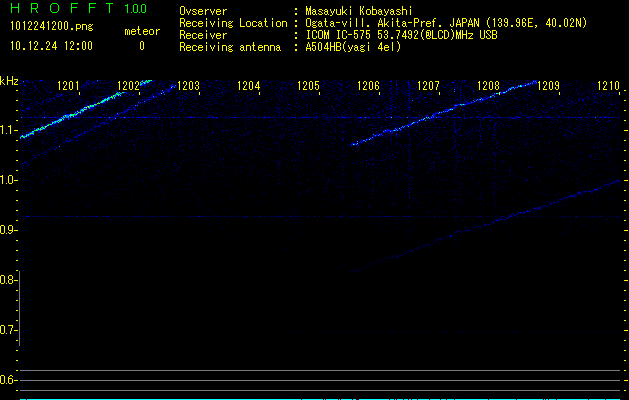Click the faint lower trace ending near 1210
The image size is (629, 400).
click(485, 226)
